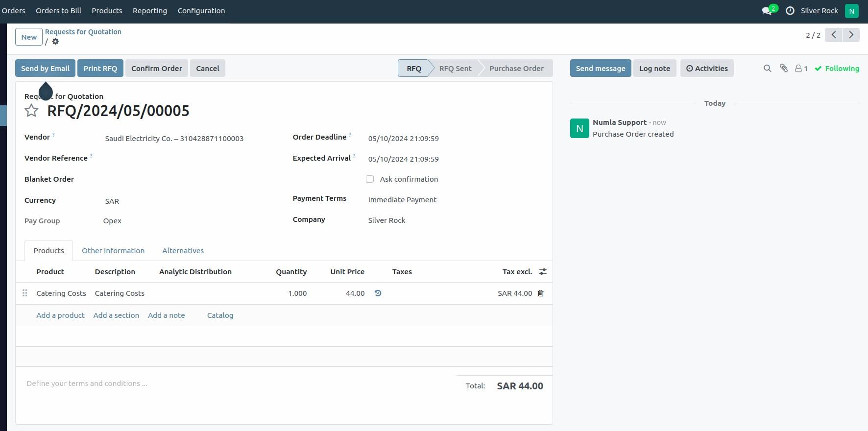Mark RFQ as favorite with star icon

point(31,111)
